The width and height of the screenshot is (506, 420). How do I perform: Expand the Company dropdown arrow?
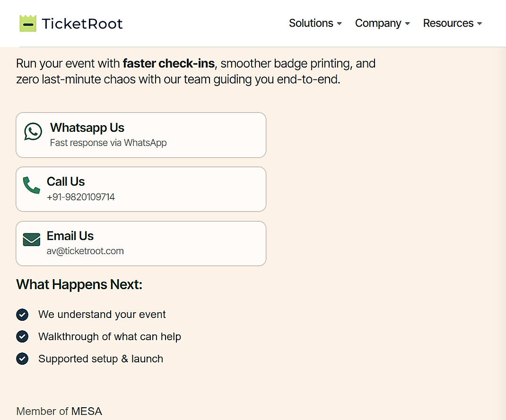[x=407, y=24]
